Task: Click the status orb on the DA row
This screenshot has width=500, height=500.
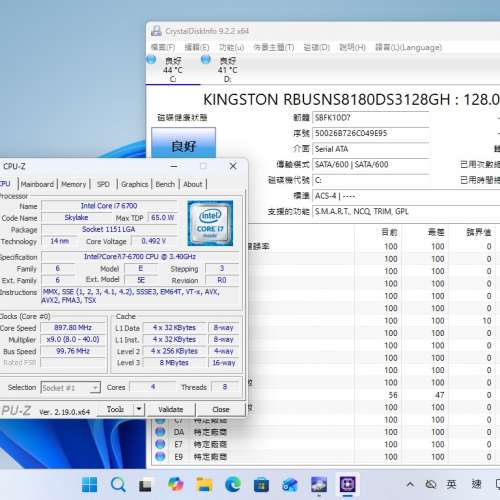Action: coord(160,432)
